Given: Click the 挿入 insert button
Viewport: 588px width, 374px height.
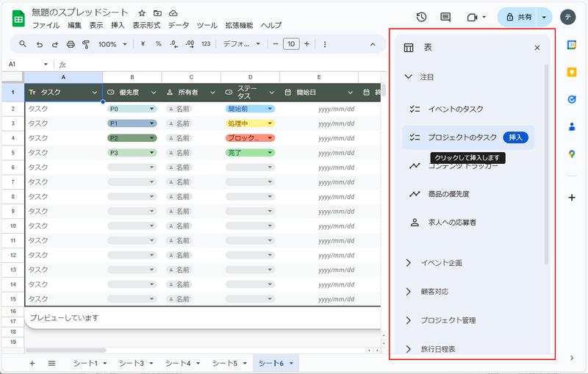Looking at the screenshot, I should point(516,137).
